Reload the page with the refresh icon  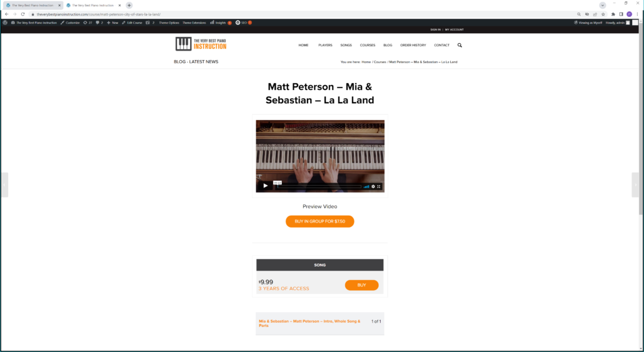click(23, 14)
